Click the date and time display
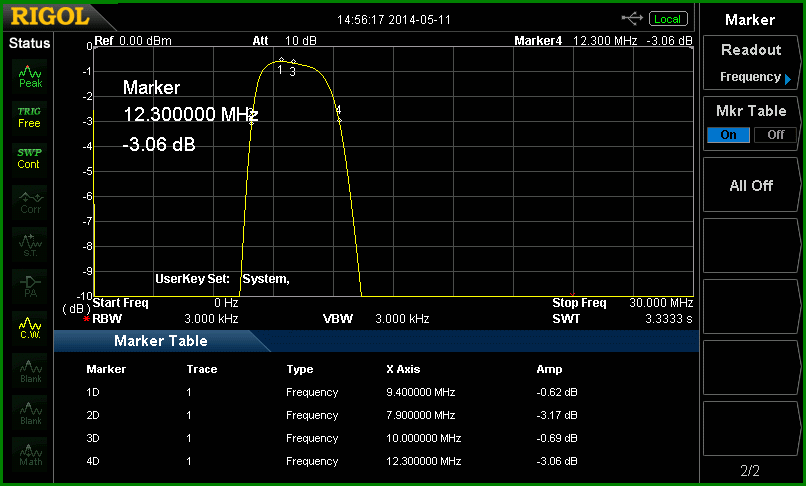 pos(394,20)
